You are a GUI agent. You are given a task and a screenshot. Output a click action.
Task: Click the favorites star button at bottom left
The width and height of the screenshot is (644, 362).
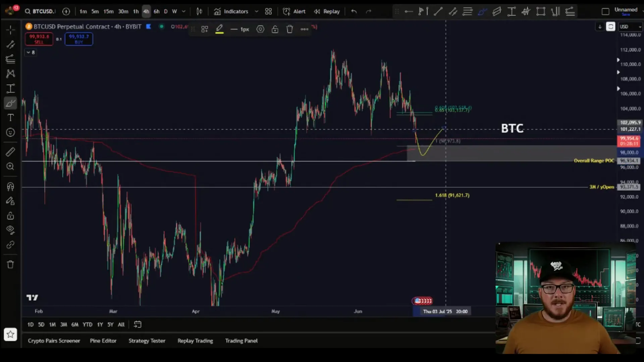(10, 334)
